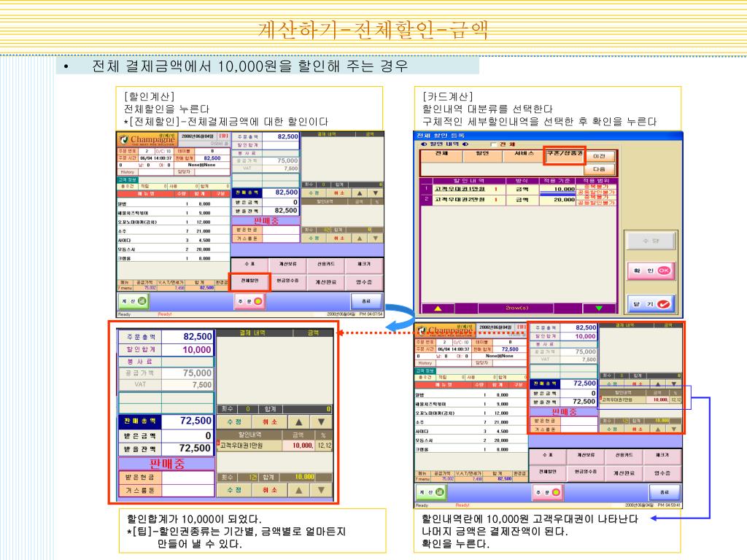Click lower up-arrow in enlarged panel

tap(298, 489)
